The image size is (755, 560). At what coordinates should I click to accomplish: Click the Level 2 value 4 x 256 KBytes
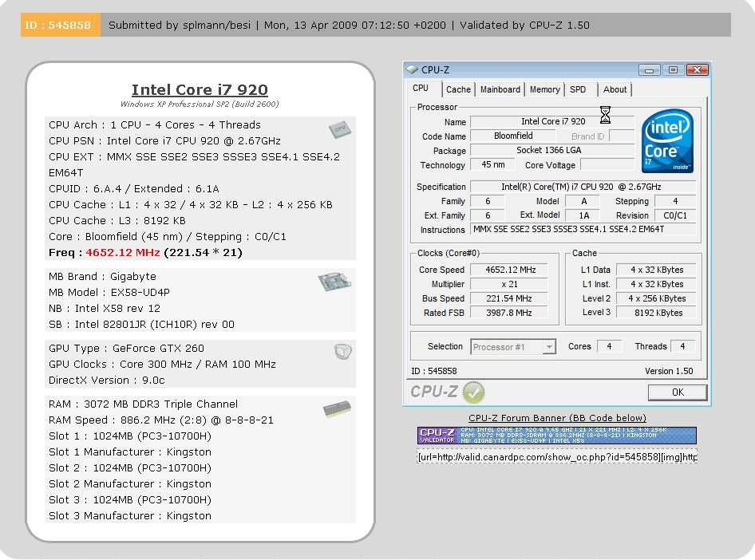(657, 299)
